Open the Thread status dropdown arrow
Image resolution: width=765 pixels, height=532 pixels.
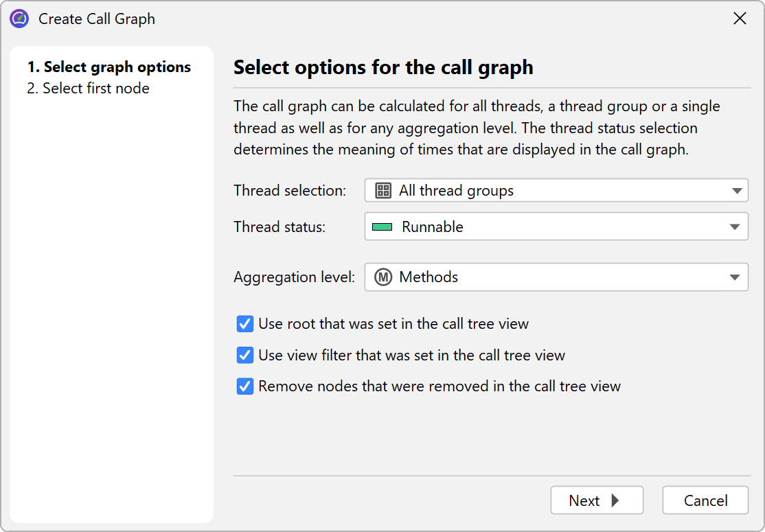(735, 227)
